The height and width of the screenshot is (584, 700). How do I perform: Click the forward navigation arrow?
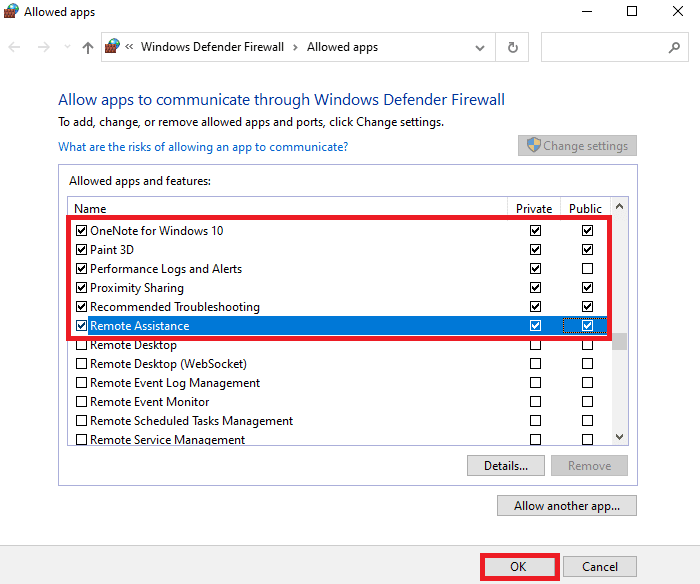[x=44, y=47]
